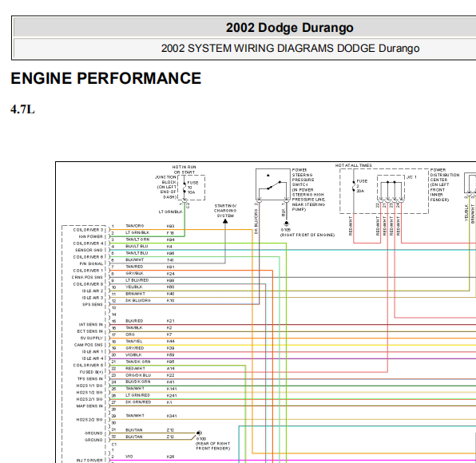The width and height of the screenshot is (476, 463).
Task: Click the 'TPS SENS IN' pin label
Action: coord(90,379)
